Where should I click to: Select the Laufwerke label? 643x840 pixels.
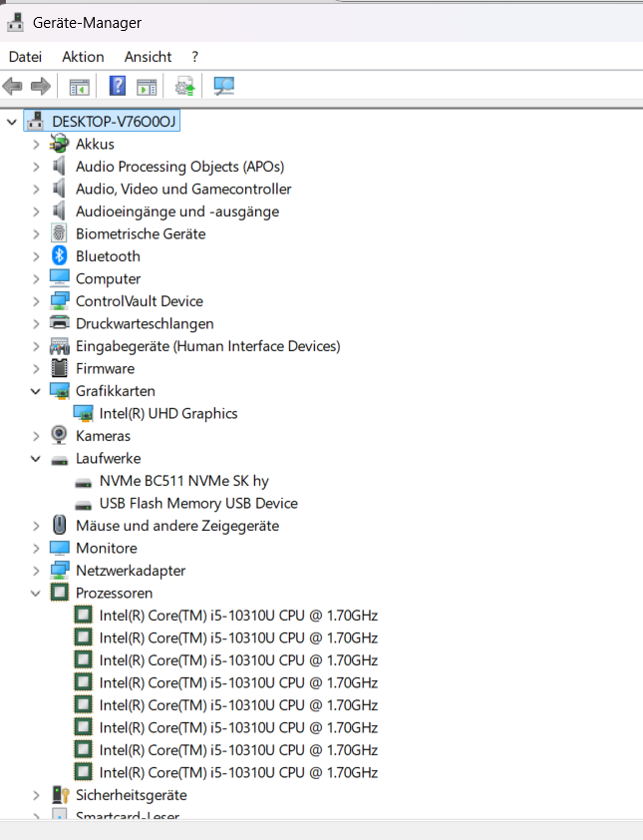click(108, 458)
